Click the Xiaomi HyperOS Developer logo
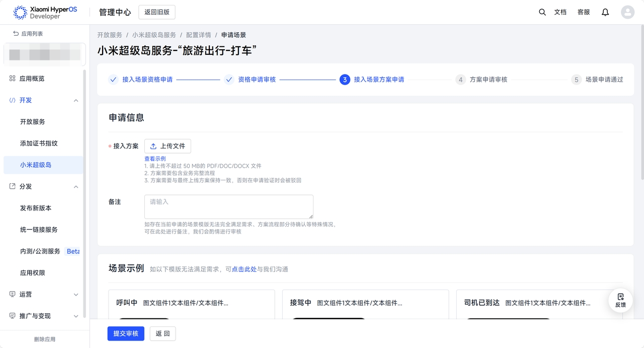 click(x=45, y=13)
